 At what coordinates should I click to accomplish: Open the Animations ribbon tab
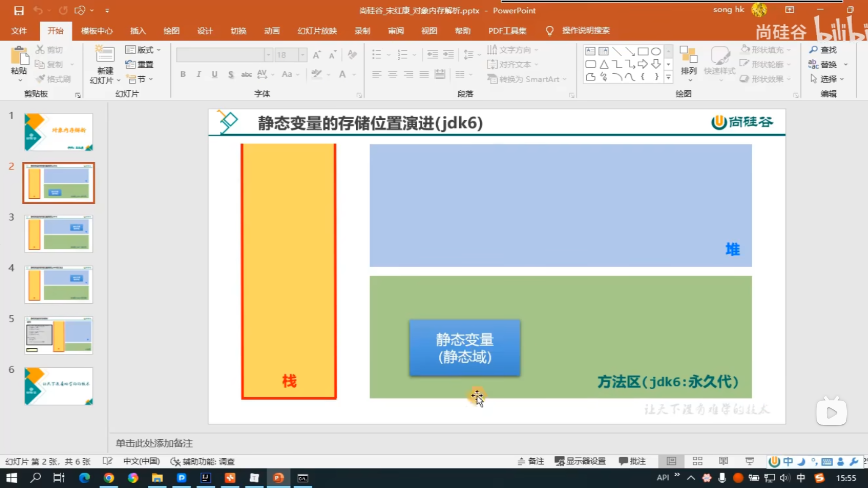click(272, 31)
